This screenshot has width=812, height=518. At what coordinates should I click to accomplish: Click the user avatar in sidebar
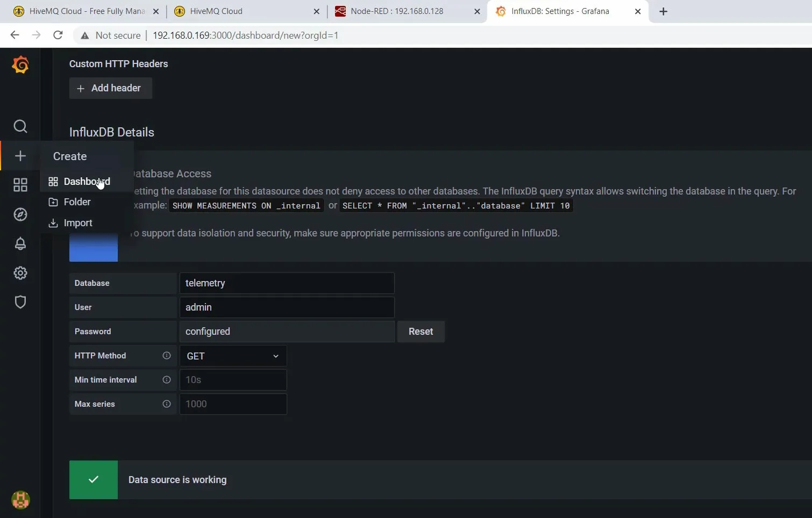click(20, 500)
